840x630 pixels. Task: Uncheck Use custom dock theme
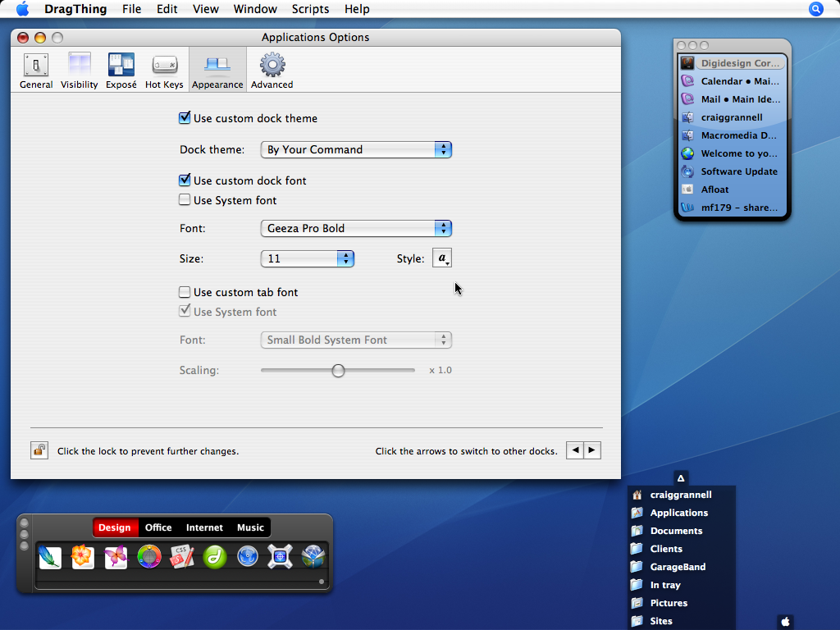[185, 118]
